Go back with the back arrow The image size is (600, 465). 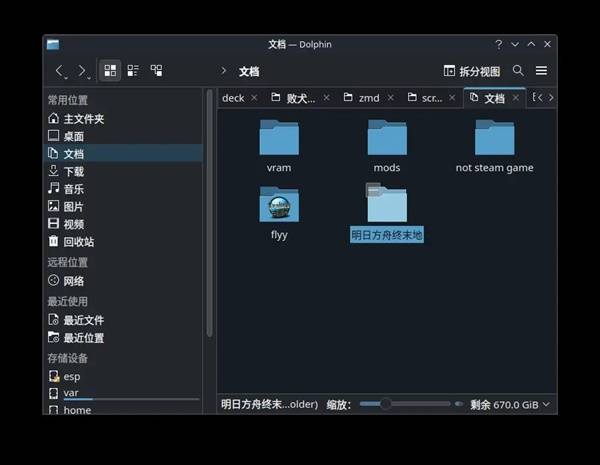pos(59,71)
